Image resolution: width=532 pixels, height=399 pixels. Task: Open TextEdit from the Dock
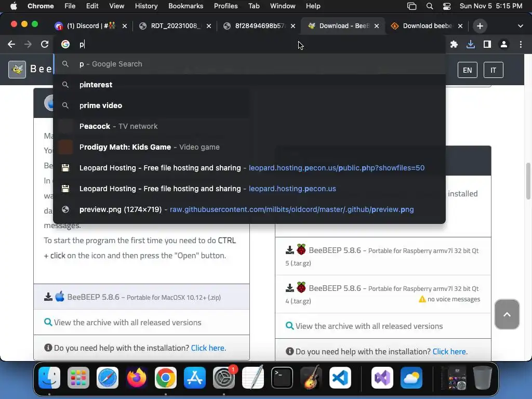coord(253,378)
